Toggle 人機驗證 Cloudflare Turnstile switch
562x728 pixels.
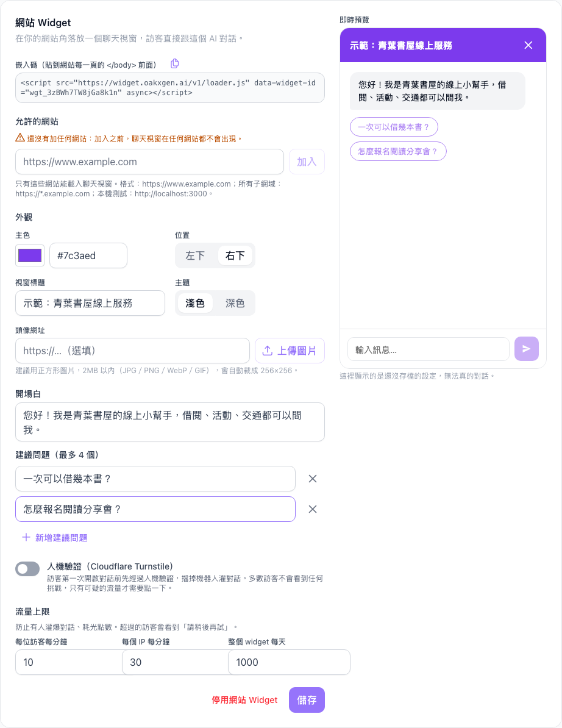[27, 569]
